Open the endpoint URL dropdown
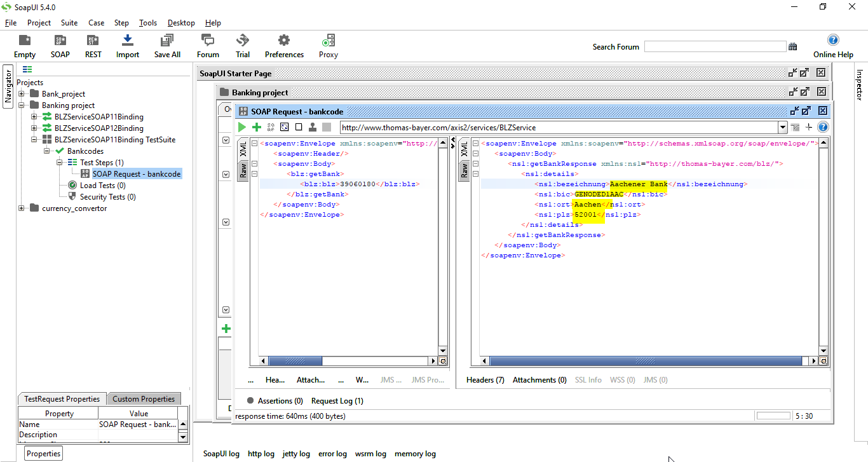 (x=782, y=126)
